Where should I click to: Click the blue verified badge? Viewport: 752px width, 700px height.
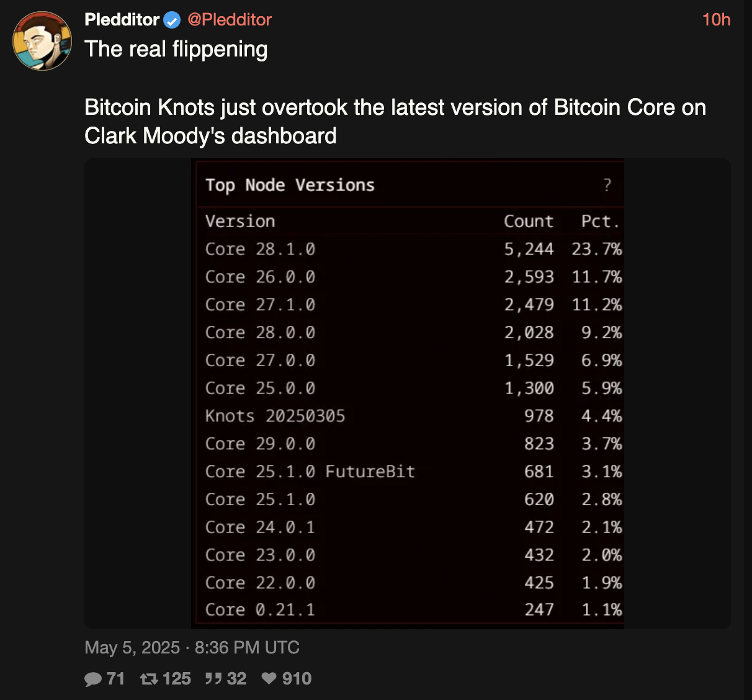(172, 20)
